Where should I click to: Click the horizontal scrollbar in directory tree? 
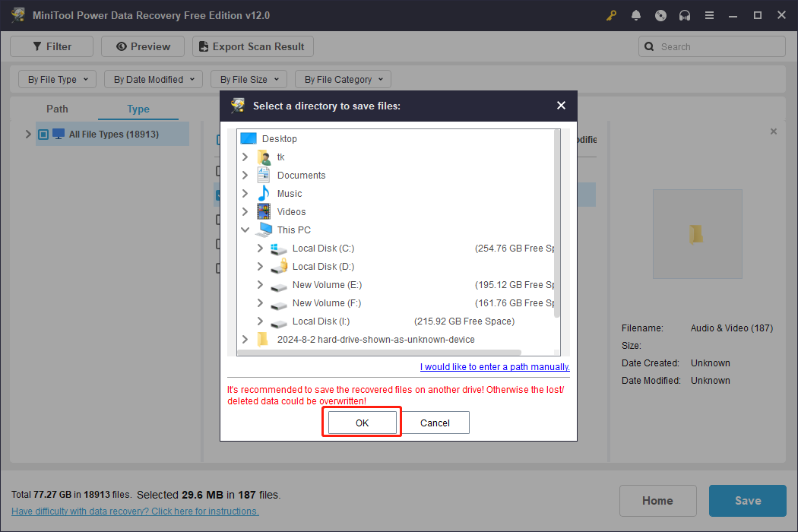click(380, 353)
